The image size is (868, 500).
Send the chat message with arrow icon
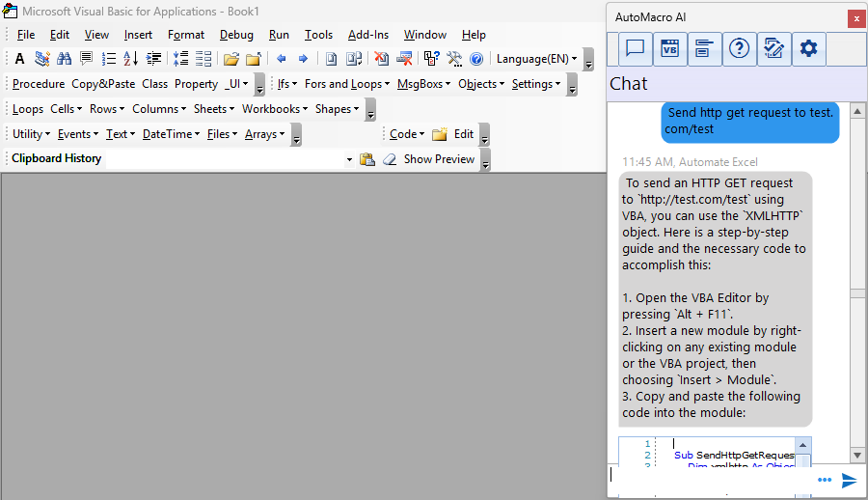pos(850,480)
